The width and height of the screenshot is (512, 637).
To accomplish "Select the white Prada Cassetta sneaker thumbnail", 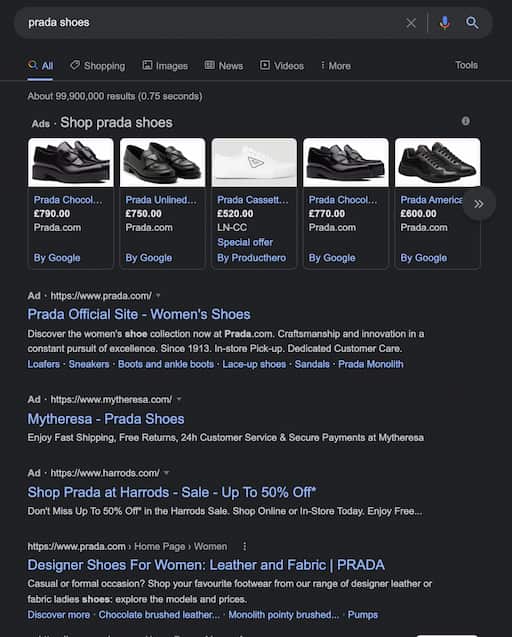I will pyautogui.click(x=254, y=162).
